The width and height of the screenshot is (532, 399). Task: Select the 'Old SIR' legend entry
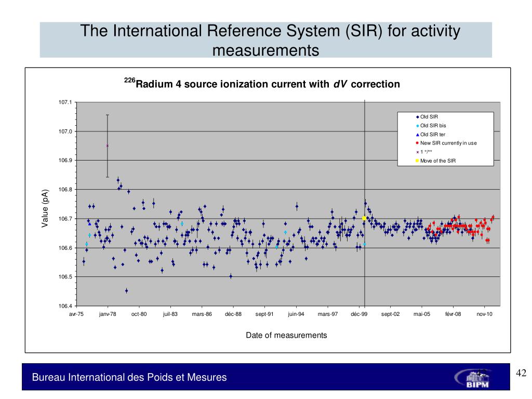[427, 117]
